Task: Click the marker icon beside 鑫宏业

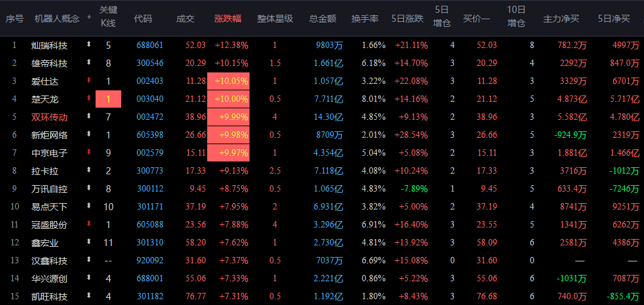Action: coord(89,242)
